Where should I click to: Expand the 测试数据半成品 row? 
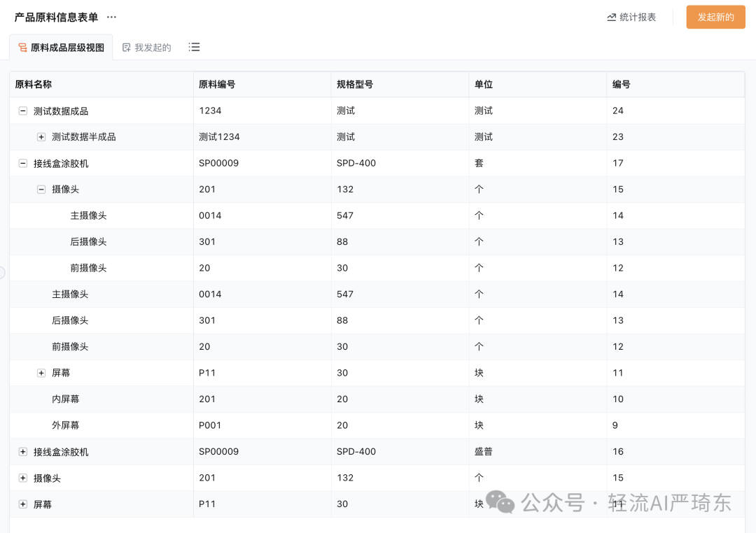pyautogui.click(x=41, y=137)
